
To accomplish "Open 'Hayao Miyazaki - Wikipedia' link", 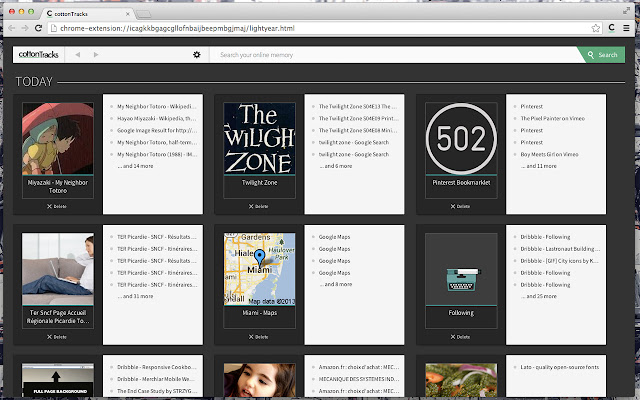I will 157,118.
